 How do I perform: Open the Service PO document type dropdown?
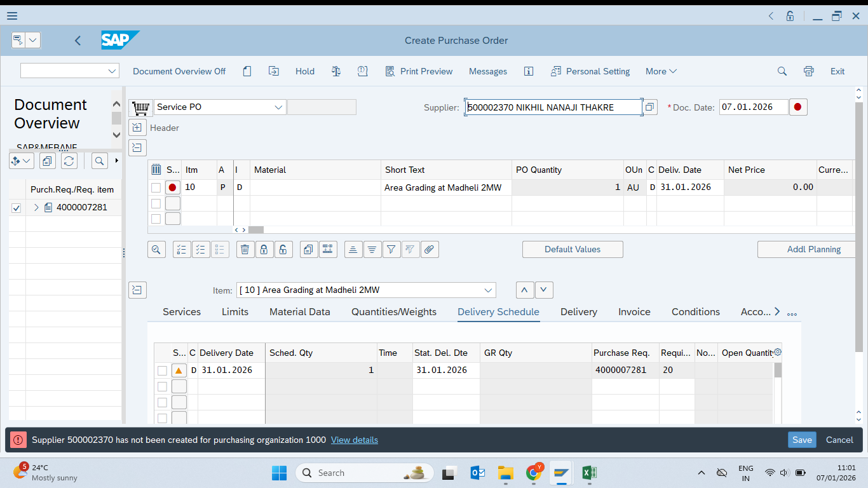(x=278, y=107)
